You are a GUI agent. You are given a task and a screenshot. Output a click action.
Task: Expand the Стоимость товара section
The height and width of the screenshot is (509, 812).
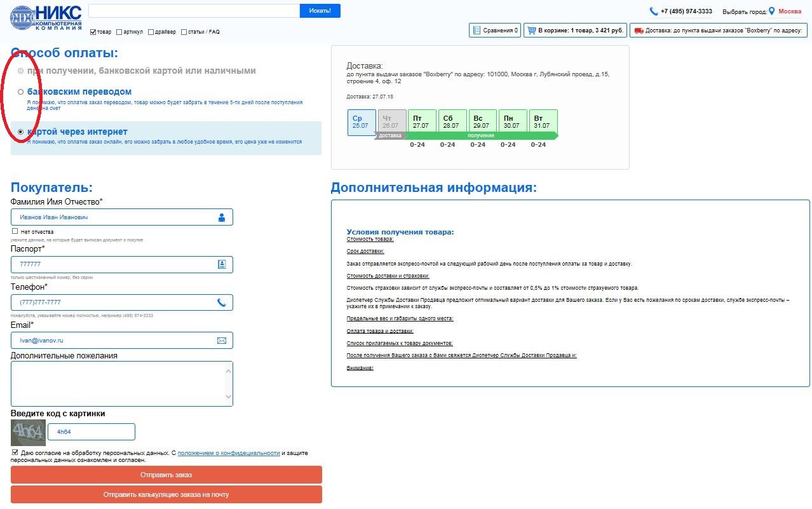(370, 239)
